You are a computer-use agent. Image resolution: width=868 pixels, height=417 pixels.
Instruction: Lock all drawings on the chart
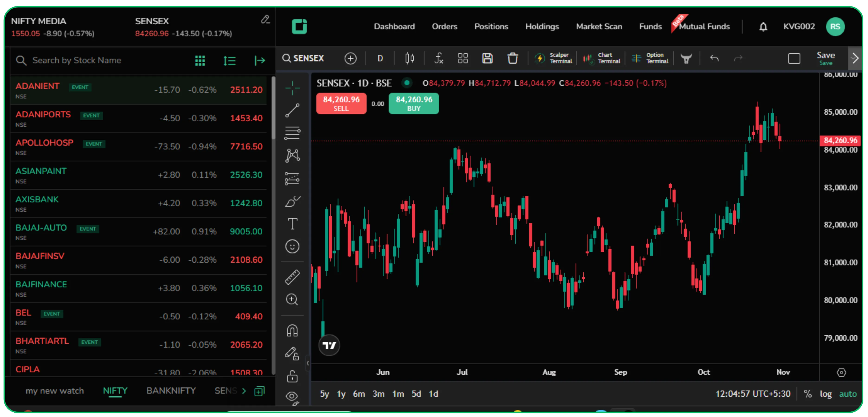[x=292, y=376]
